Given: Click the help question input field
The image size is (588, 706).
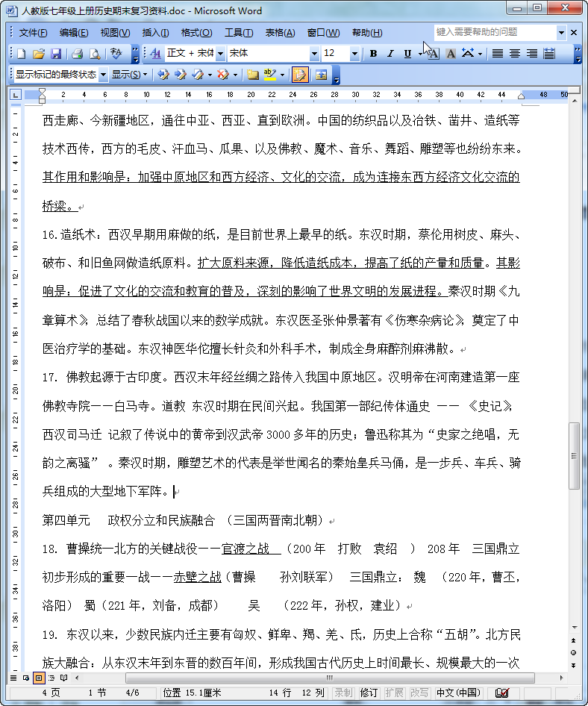Looking at the screenshot, I should 495,33.
